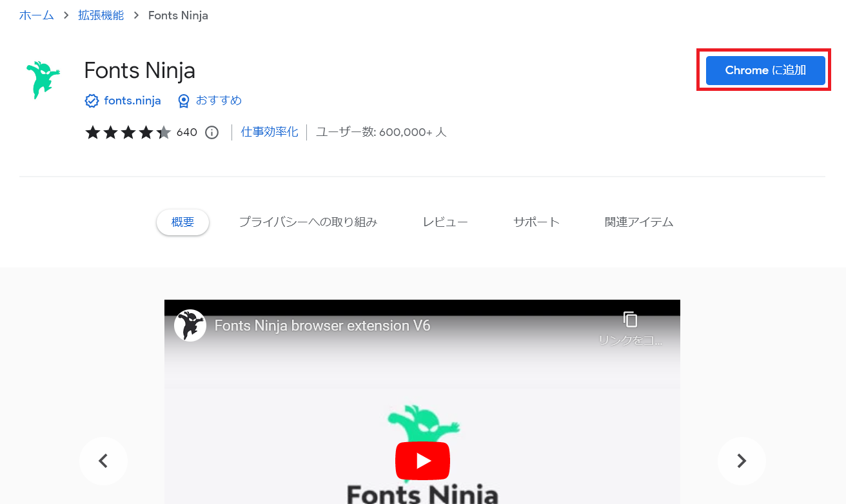Click the verified badge beside fonts.ninja

point(92,101)
